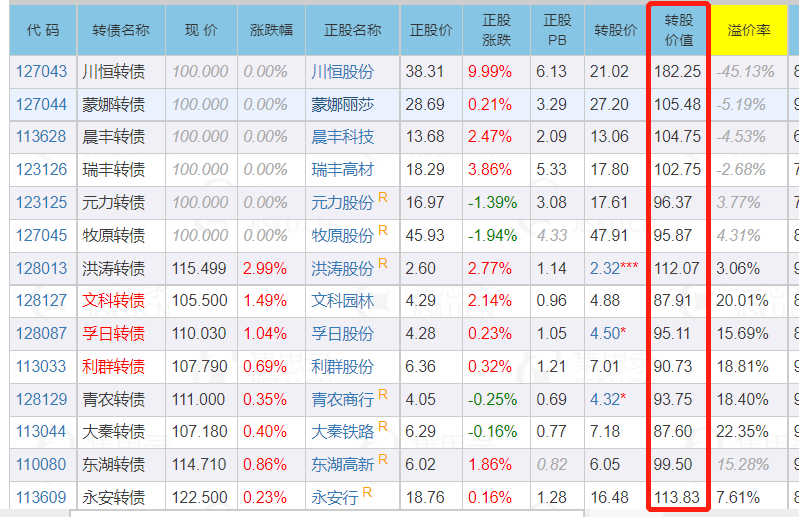
Task: Select stock change 9.99%
Action: pos(490,71)
